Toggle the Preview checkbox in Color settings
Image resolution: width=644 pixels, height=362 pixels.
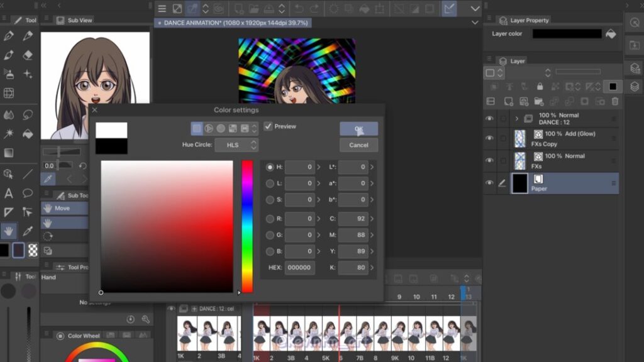[x=268, y=126]
